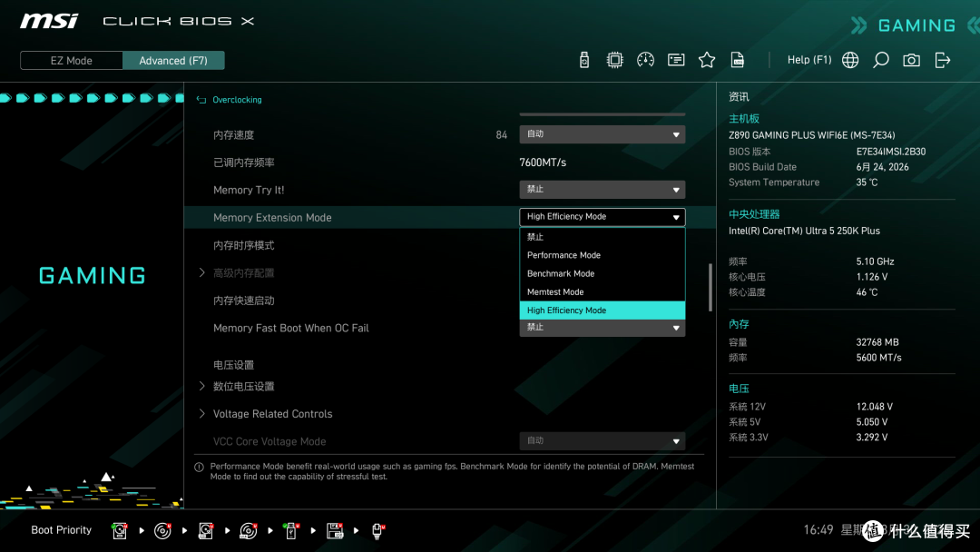
Task: Click the 已调内存频率 label
Action: coord(244,163)
